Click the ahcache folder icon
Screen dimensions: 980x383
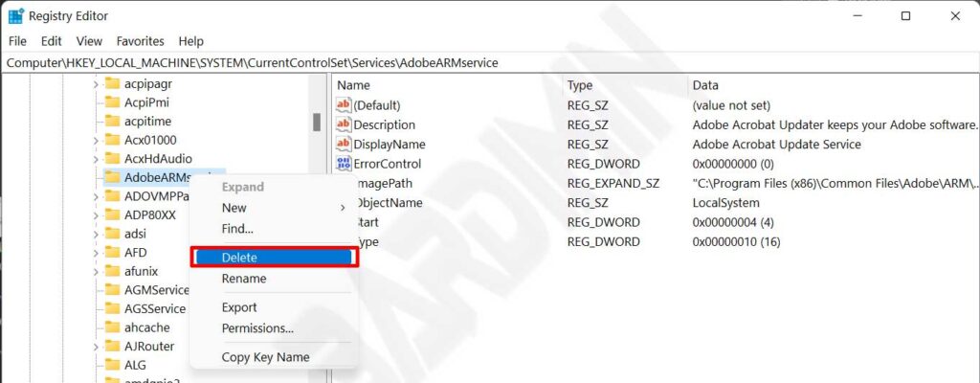click(x=112, y=327)
